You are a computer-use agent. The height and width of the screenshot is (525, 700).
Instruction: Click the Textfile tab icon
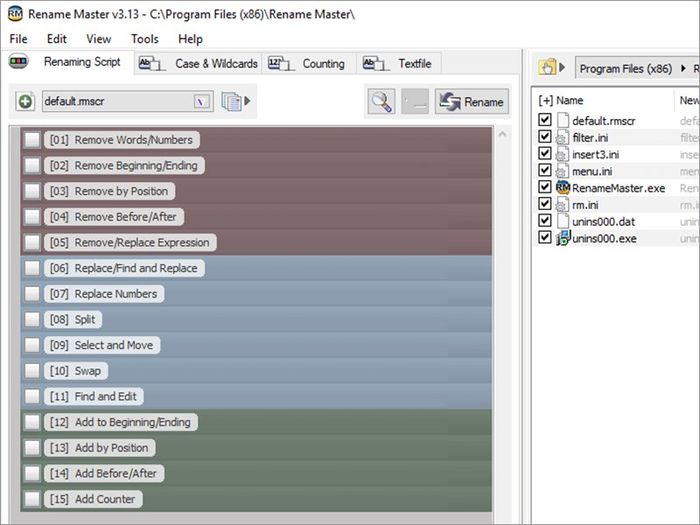(374, 63)
